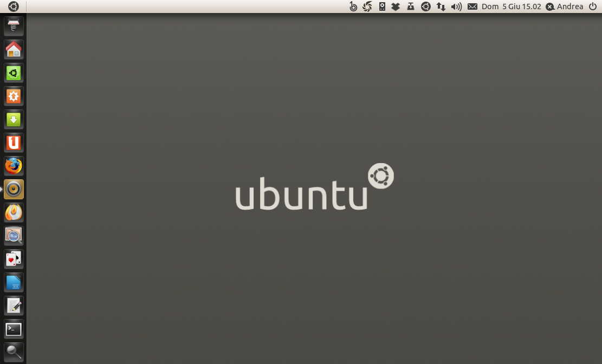Click the Shutter aperture indicator icon
Screen dimensions: 602x364
367,6
